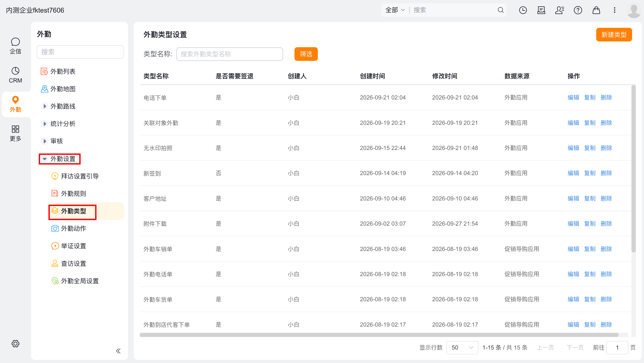The height and width of the screenshot is (363, 644).
Task: Select 拜访设置引导 menu item
Action: click(x=75, y=176)
